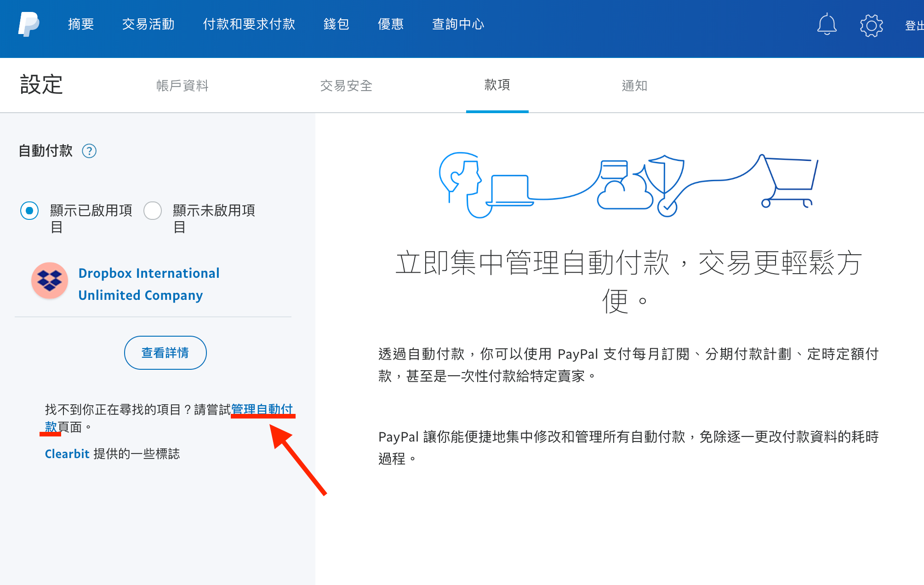Image resolution: width=924 pixels, height=585 pixels.
Task: Click the Clearbit link
Action: 67,454
